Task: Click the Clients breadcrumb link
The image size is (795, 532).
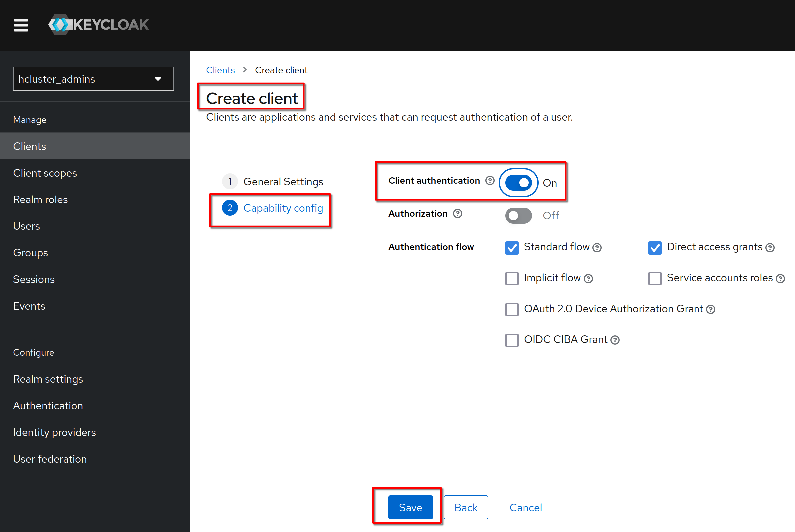Action: (x=220, y=70)
